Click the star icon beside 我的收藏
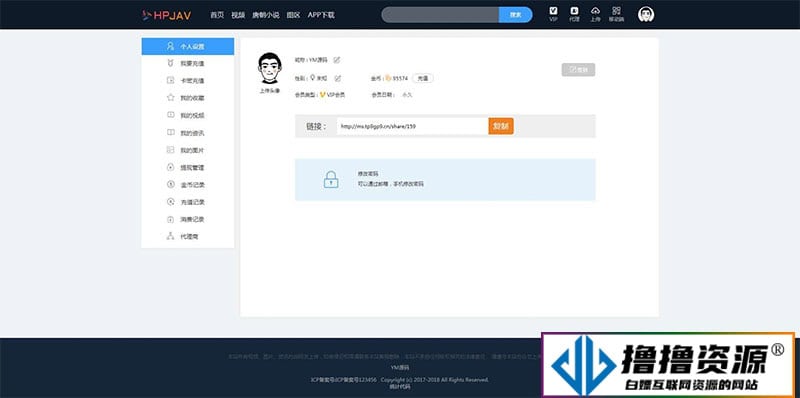Screen dimensions: 800x398 (170, 98)
